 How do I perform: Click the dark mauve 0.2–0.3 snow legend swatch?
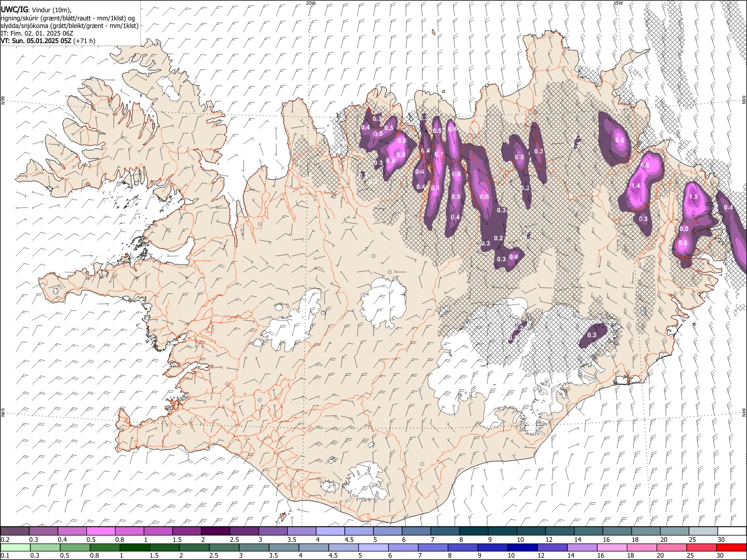15,531
